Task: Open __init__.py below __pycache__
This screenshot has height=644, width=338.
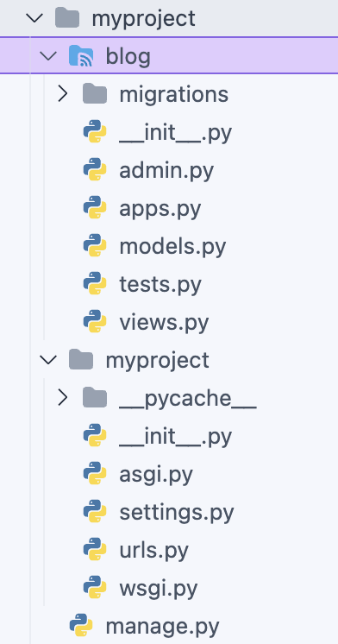Action: point(176,437)
